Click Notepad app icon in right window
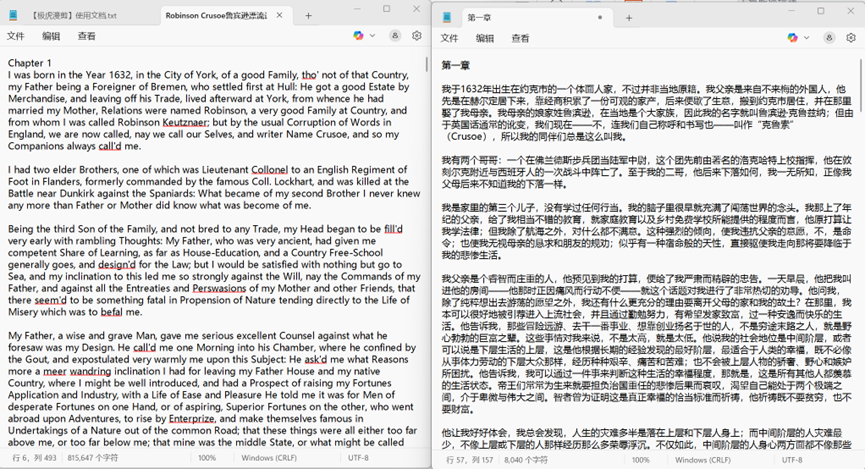This screenshot has width=865, height=469. pyautogui.click(x=446, y=18)
